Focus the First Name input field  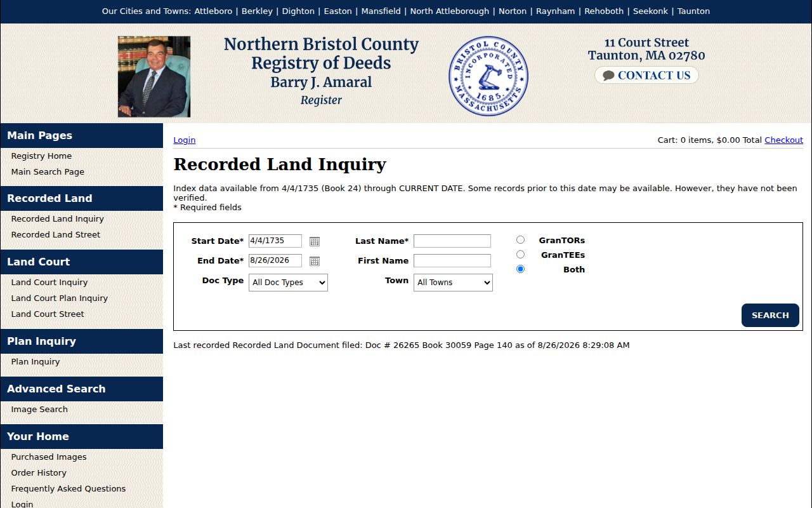452,261
